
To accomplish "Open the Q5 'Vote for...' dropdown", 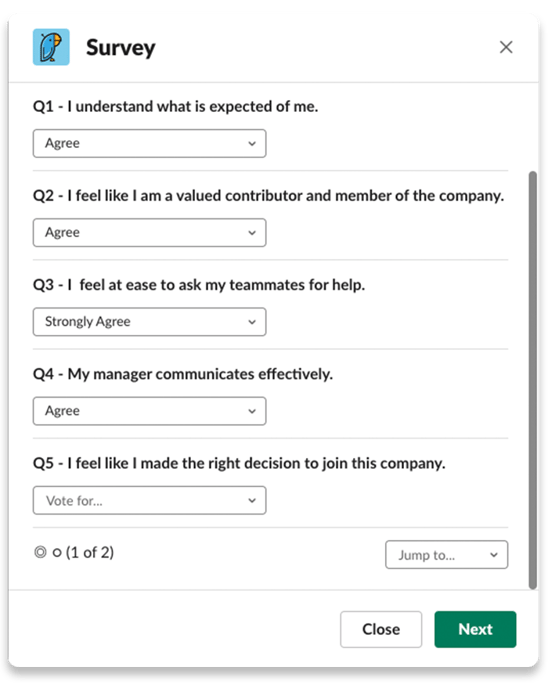I will [149, 500].
